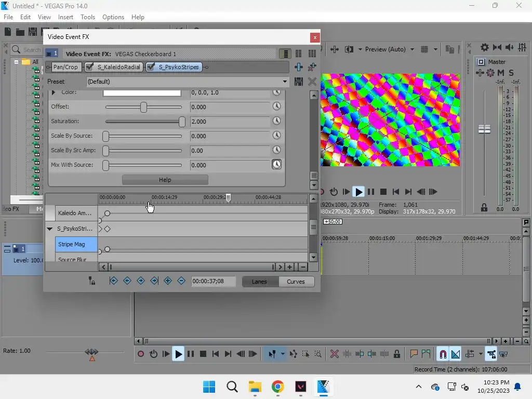532x399 pixels.
Task: Open Preview (Auto) quality dropdown
Action: pos(390,49)
